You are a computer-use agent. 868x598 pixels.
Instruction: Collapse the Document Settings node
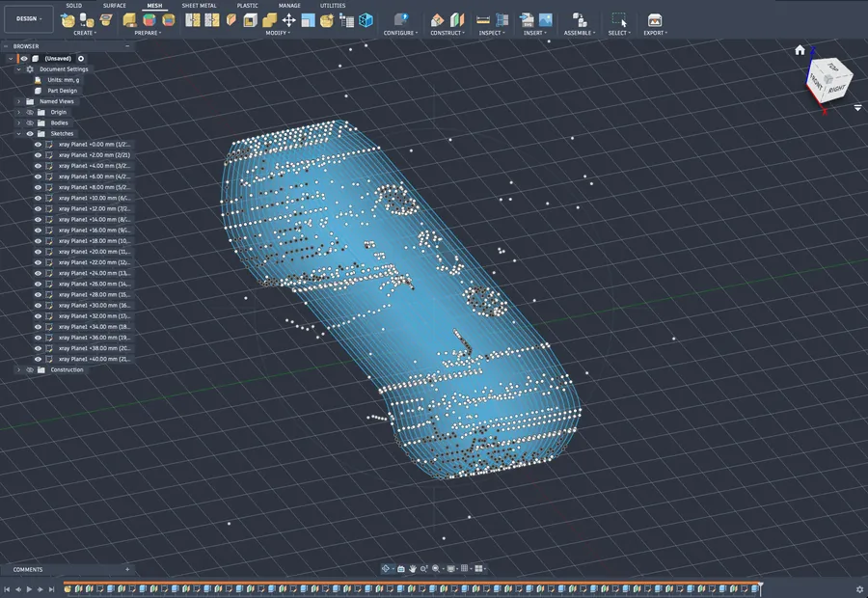click(19, 69)
